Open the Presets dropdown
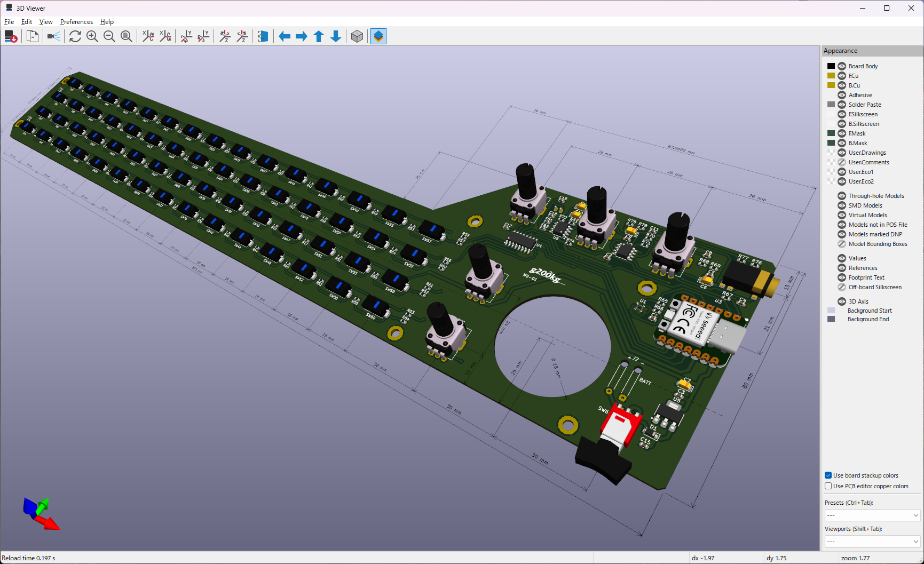Image resolution: width=924 pixels, height=564 pixels. (872, 515)
